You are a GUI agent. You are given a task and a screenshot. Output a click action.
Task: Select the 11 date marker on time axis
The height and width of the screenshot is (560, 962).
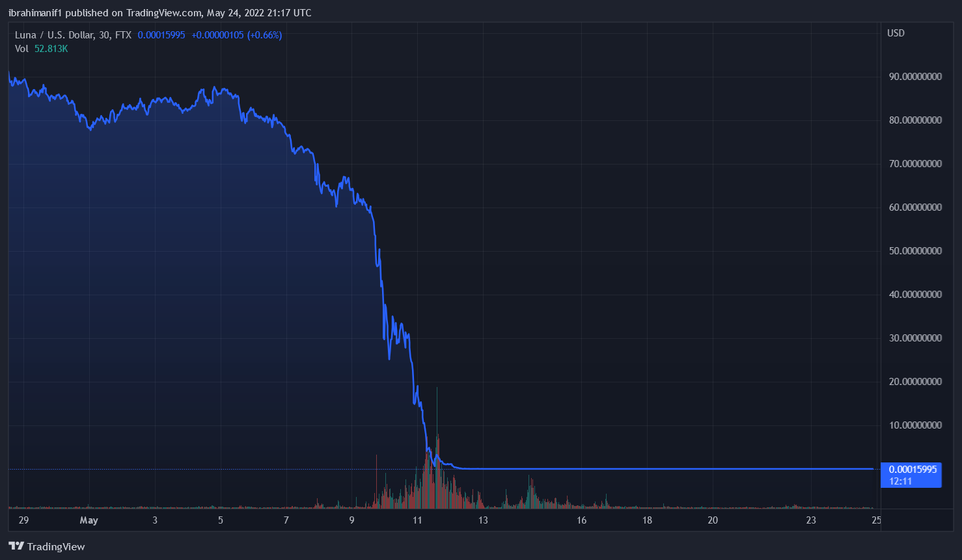click(x=417, y=520)
